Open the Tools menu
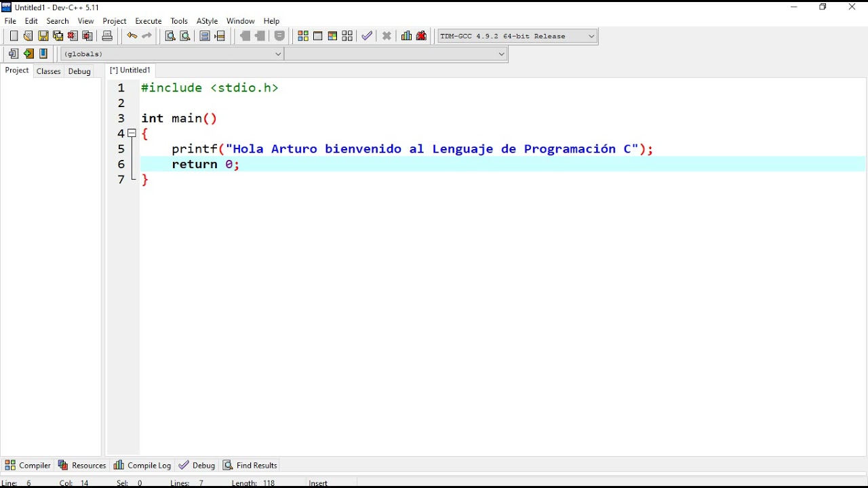 [x=179, y=21]
